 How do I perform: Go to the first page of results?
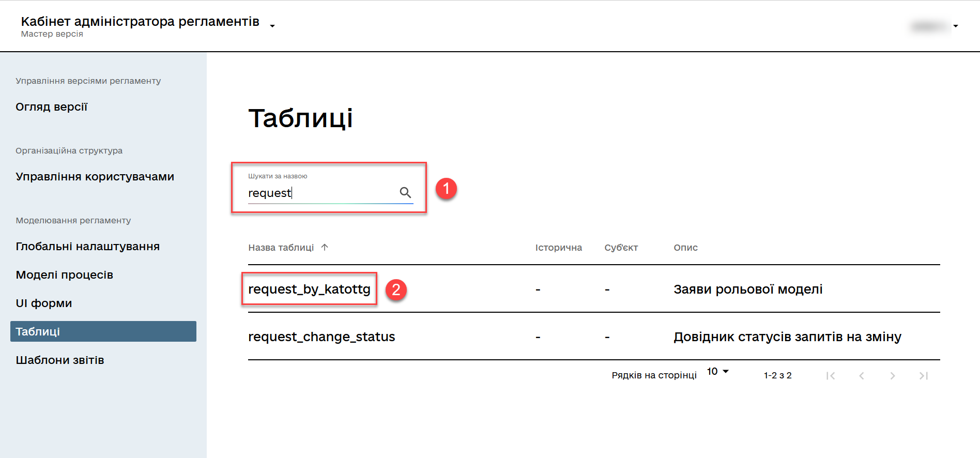[831, 376]
